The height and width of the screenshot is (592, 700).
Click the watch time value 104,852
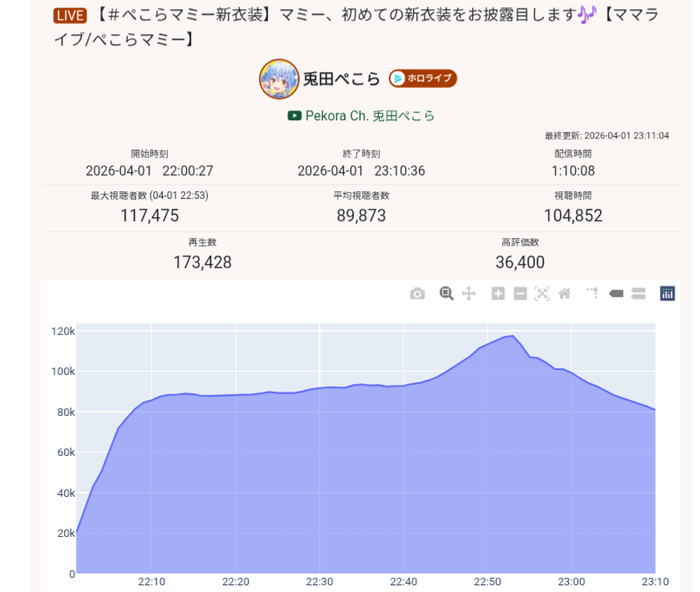[x=573, y=215]
